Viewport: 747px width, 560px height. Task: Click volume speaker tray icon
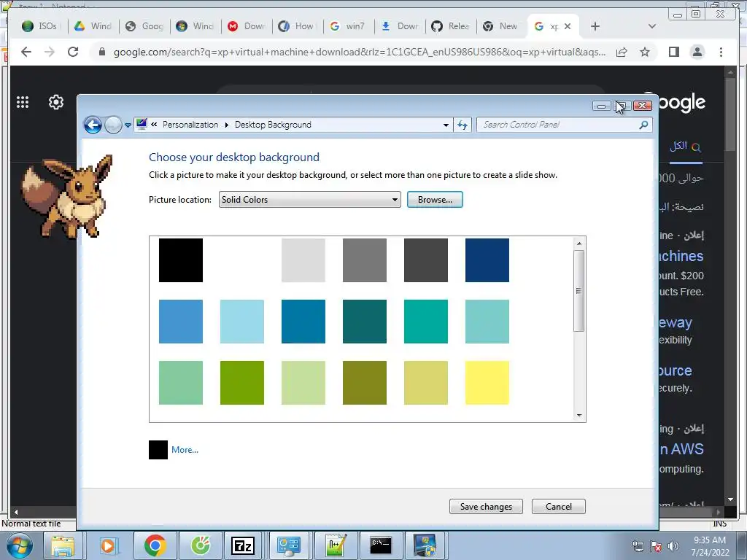point(673,546)
